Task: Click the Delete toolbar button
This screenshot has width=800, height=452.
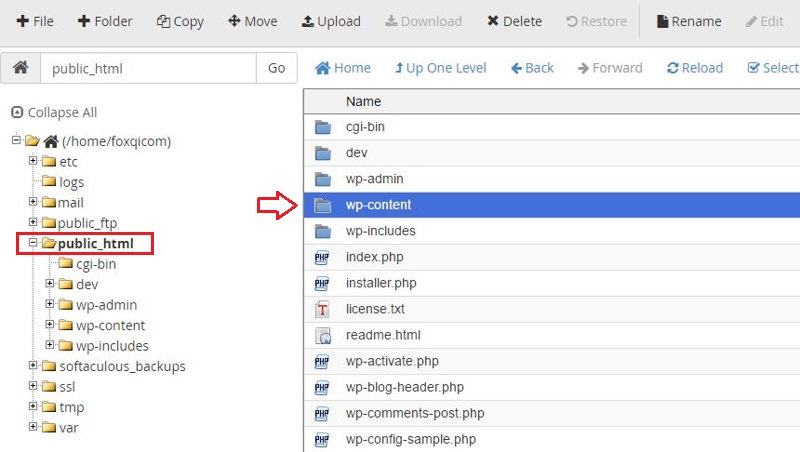Action: click(x=514, y=21)
